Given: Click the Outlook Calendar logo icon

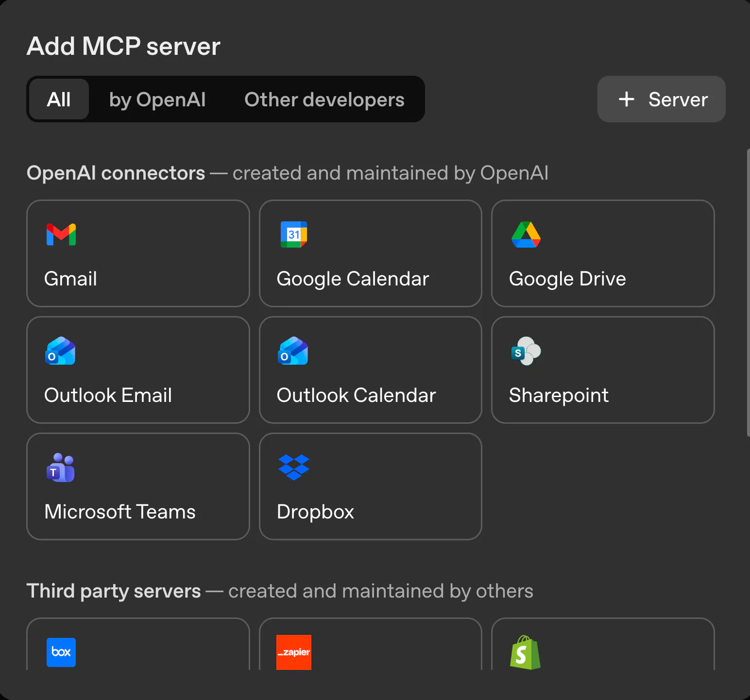Looking at the screenshot, I should click(x=293, y=350).
